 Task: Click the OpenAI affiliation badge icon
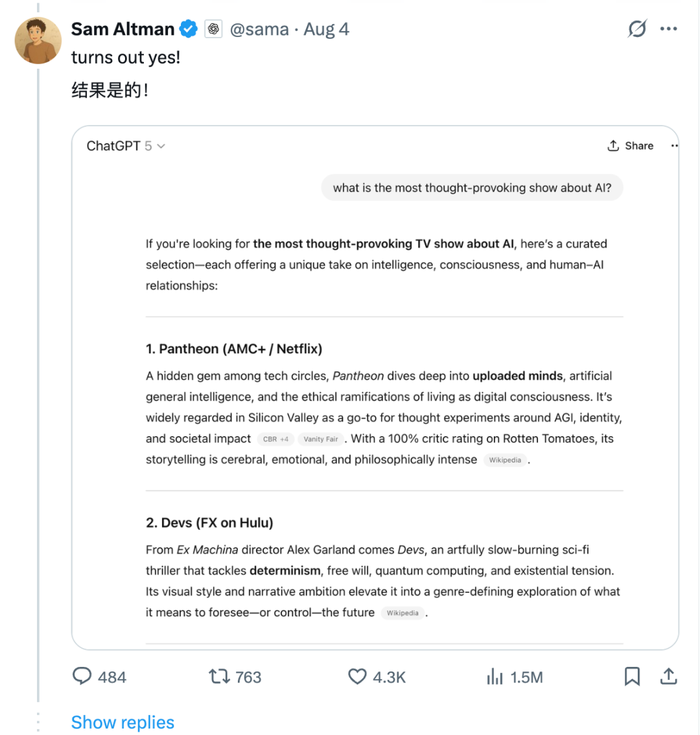click(213, 29)
